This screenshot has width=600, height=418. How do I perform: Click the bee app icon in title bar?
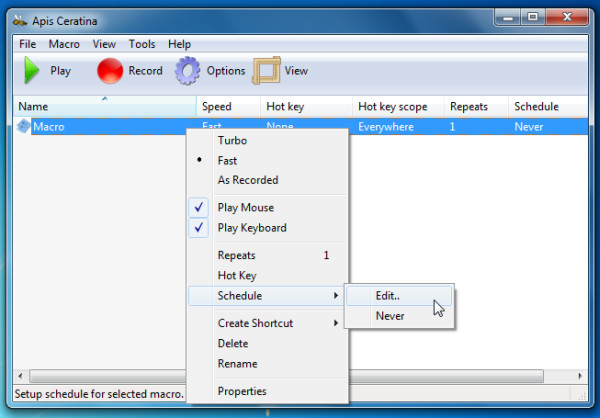click(x=20, y=21)
